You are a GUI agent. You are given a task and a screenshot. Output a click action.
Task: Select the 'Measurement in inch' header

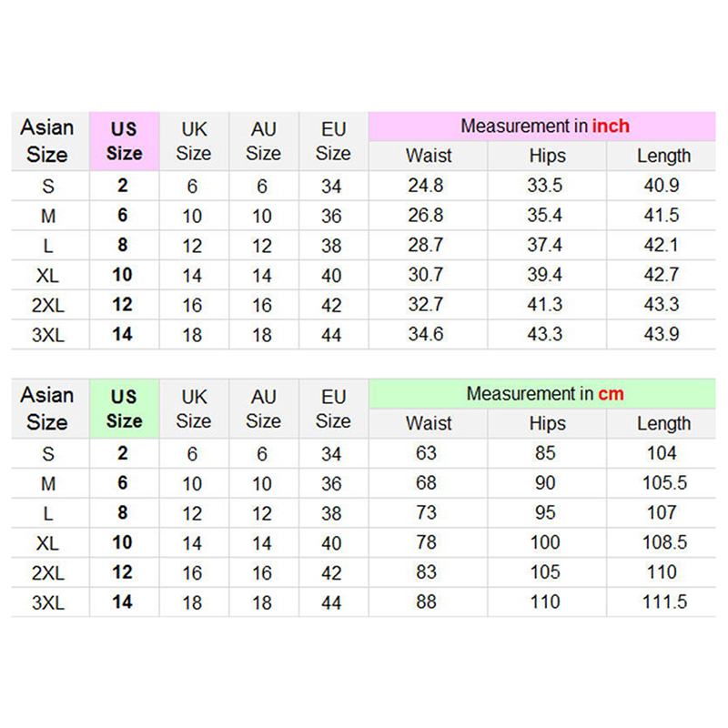point(544,126)
